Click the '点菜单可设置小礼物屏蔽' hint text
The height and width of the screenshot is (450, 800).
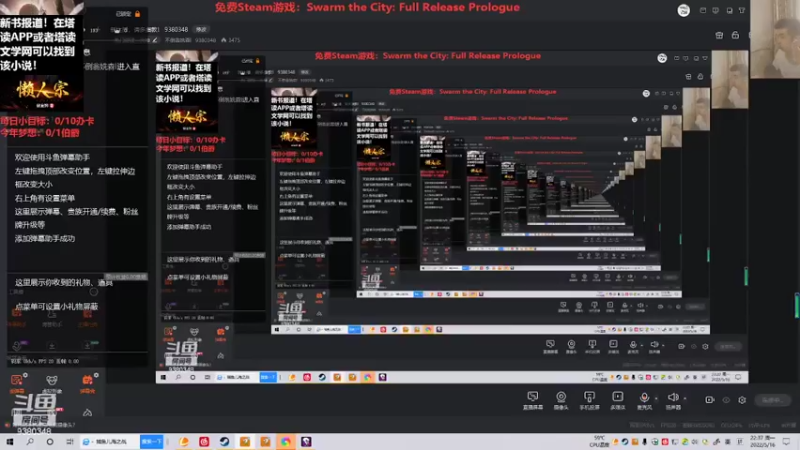[56, 306]
